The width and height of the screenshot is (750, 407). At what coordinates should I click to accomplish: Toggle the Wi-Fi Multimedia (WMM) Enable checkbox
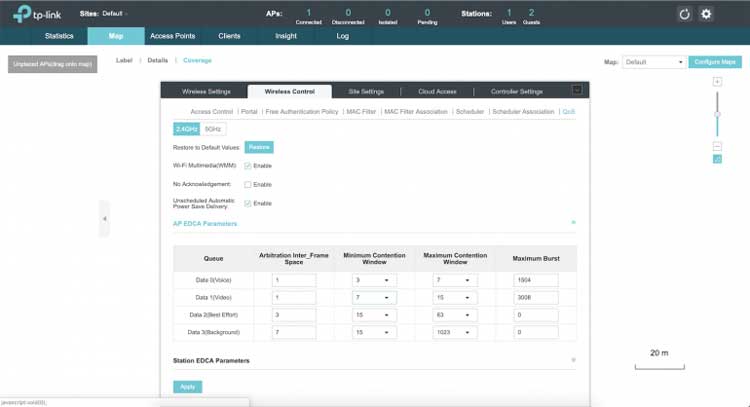248,165
